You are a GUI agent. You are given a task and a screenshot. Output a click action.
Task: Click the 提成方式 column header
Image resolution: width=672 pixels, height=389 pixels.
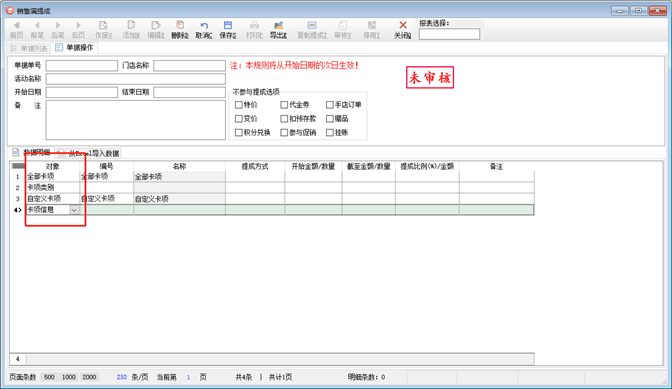(x=255, y=166)
